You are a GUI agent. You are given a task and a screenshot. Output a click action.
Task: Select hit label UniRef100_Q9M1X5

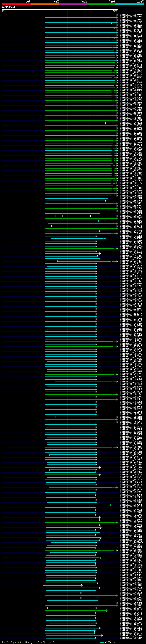131,583
